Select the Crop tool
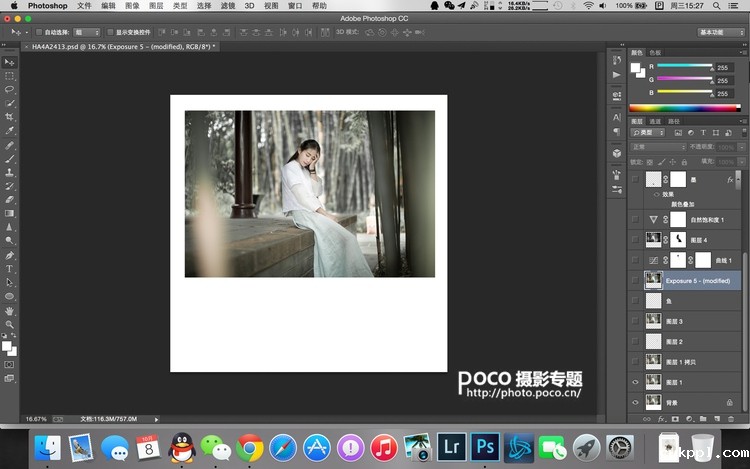The width and height of the screenshot is (750, 469). tap(10, 117)
